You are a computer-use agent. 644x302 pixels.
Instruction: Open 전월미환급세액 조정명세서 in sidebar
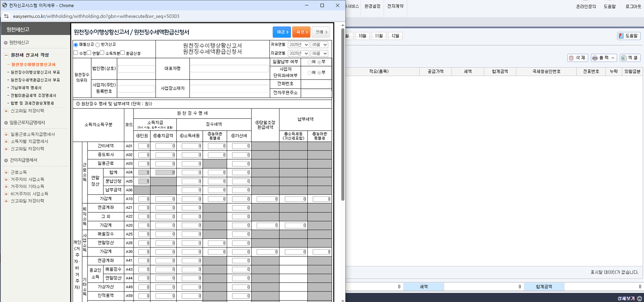coord(33,96)
